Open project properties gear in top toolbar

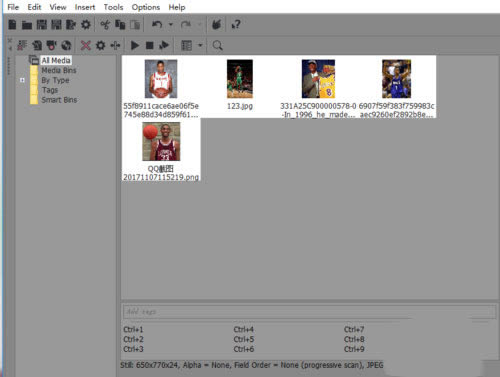click(x=86, y=25)
